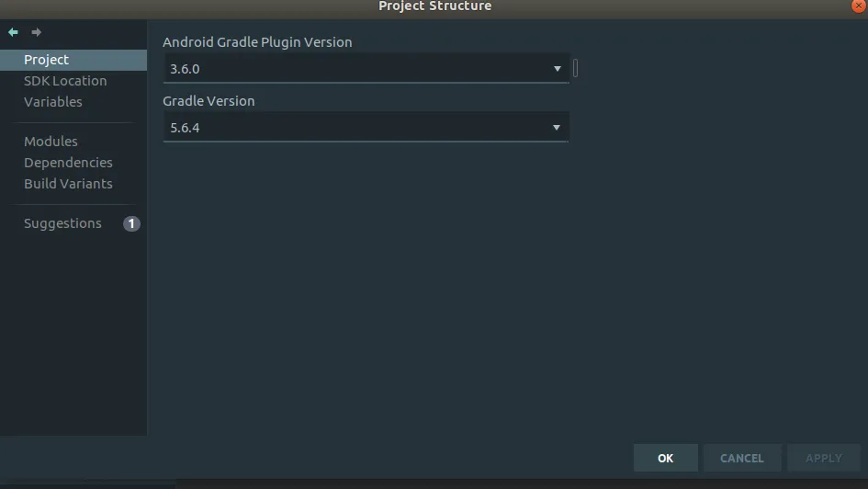Open the Variables section
The width and height of the screenshot is (868, 489).
[53, 102]
